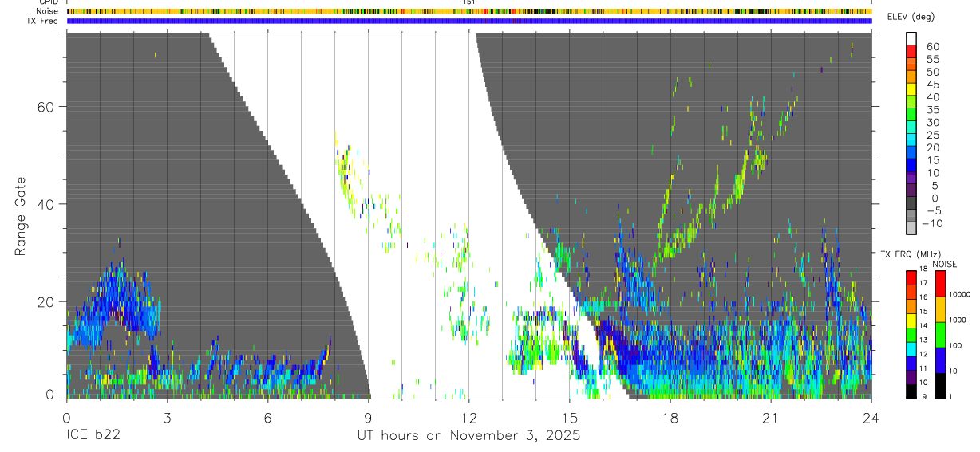
Task: Click the "9" tick label on the time axis
Action: tap(368, 418)
